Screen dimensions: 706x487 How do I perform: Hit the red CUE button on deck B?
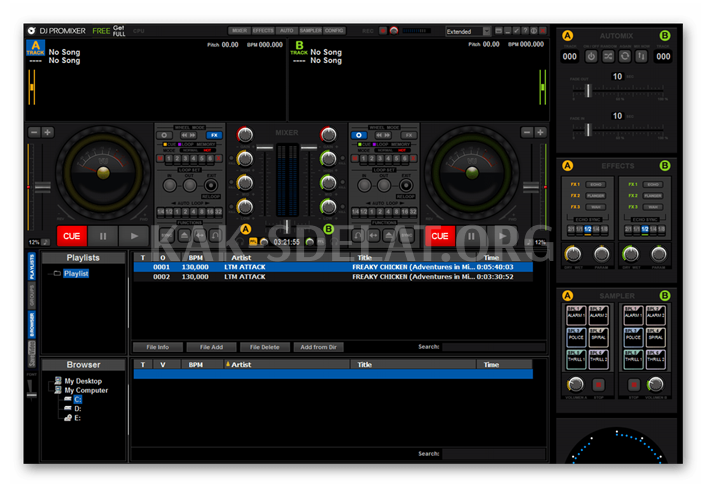click(440, 236)
